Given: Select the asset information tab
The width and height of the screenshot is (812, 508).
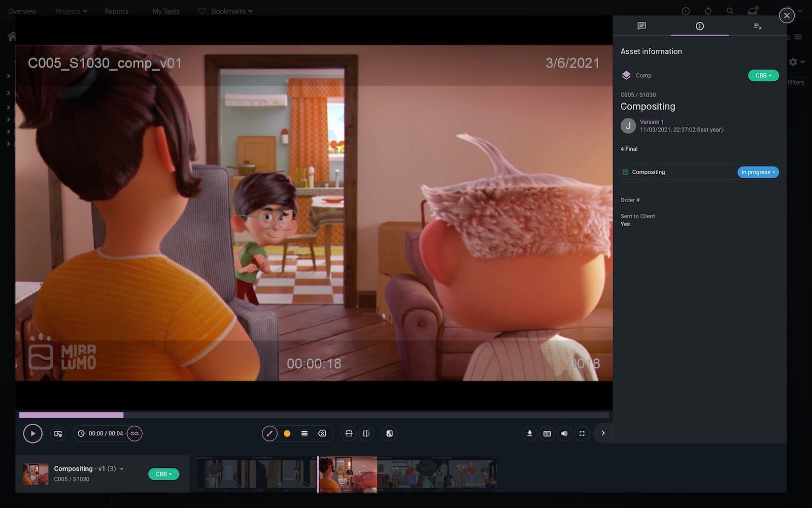Looking at the screenshot, I should click(x=699, y=26).
